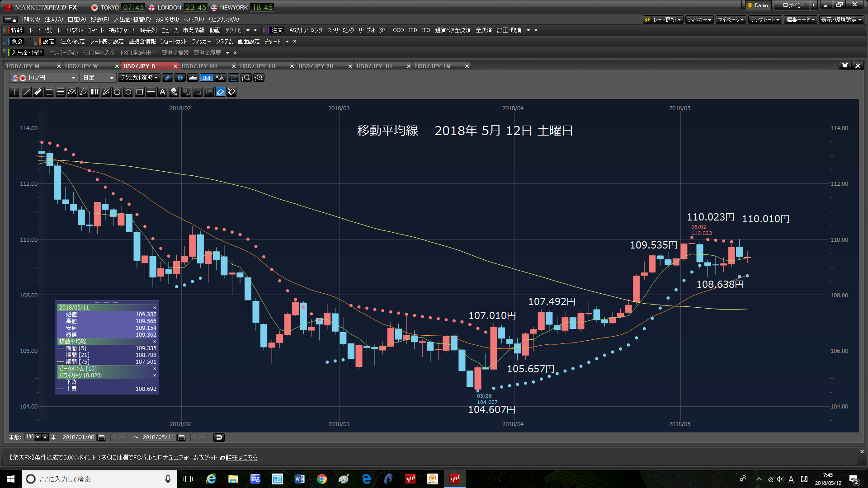
Task: Open the 日足 timeframe dropdown
Action: pos(98,78)
